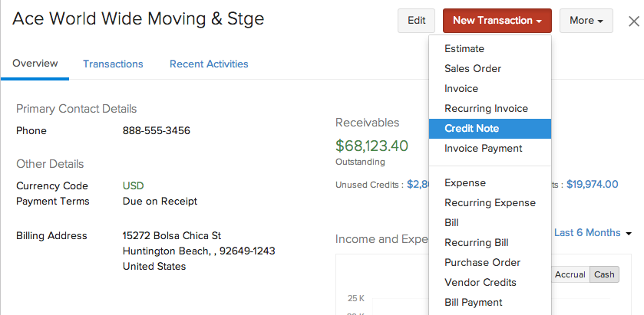Open the More dropdown menu
Viewport: 644px width, 315px height.
tap(586, 21)
